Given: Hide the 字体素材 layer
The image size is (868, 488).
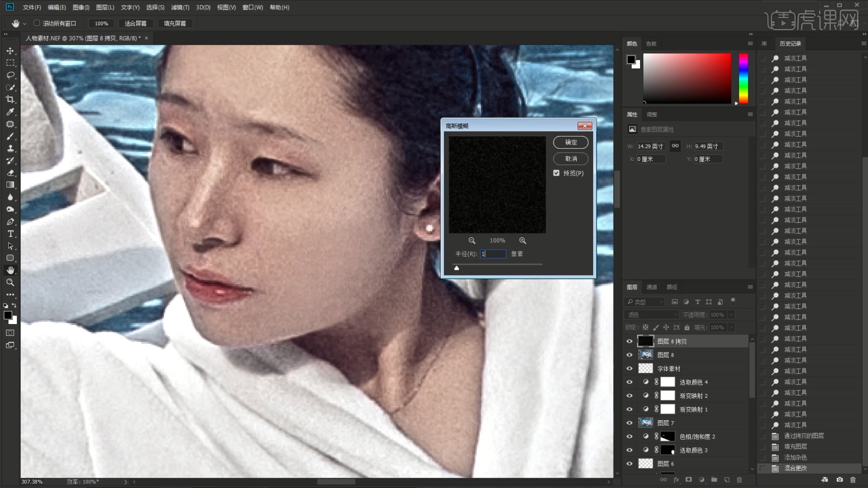Looking at the screenshot, I should [629, 369].
